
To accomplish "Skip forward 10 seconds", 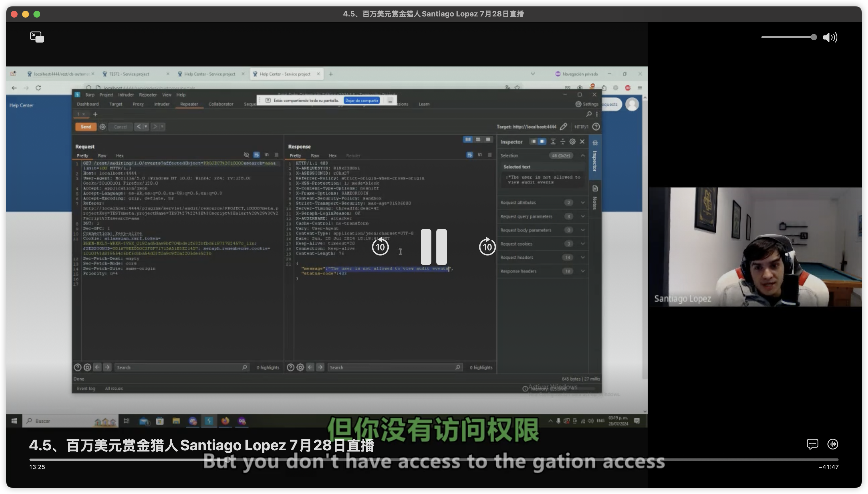I will pos(487,247).
